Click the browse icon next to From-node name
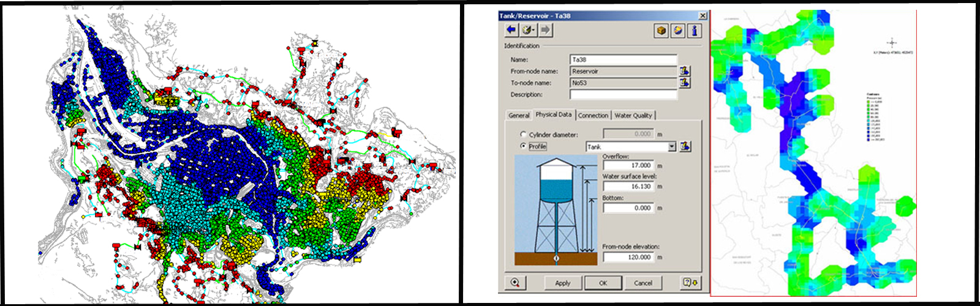 [685, 71]
